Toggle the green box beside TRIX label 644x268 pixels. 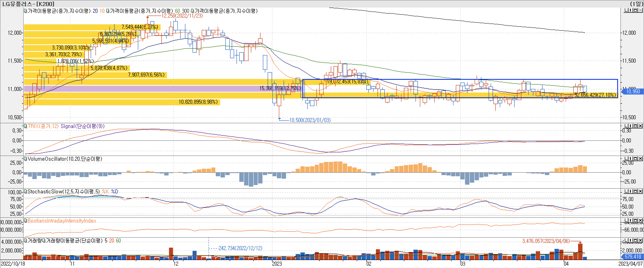[25, 126]
